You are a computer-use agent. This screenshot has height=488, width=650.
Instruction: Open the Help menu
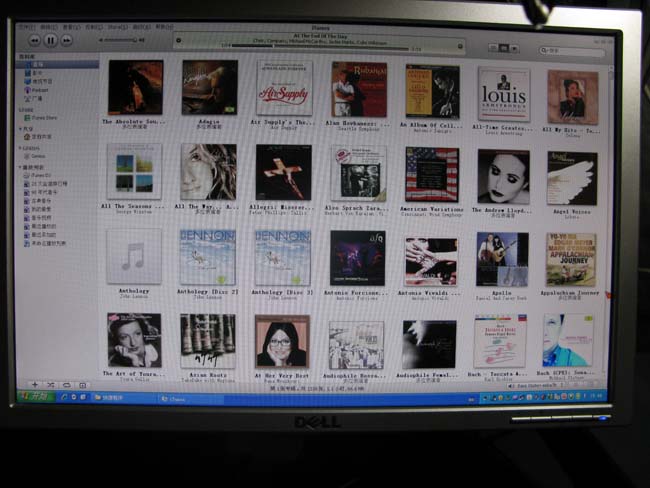pos(164,27)
